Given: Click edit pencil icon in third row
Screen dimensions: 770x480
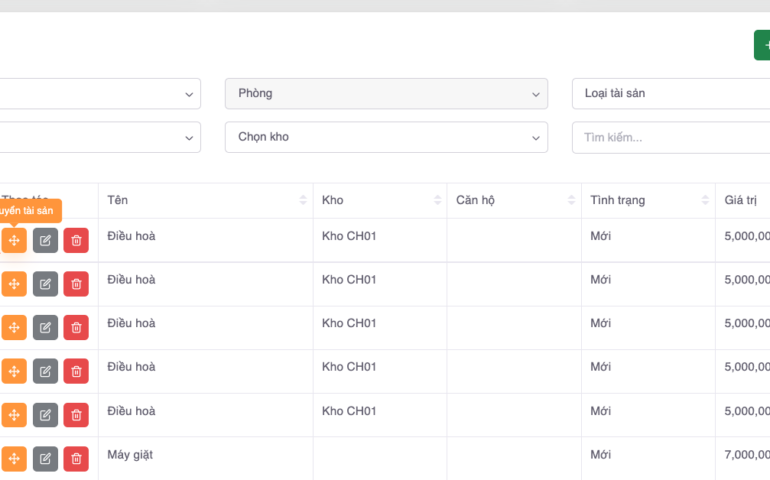Looking at the screenshot, I should (x=45, y=328).
